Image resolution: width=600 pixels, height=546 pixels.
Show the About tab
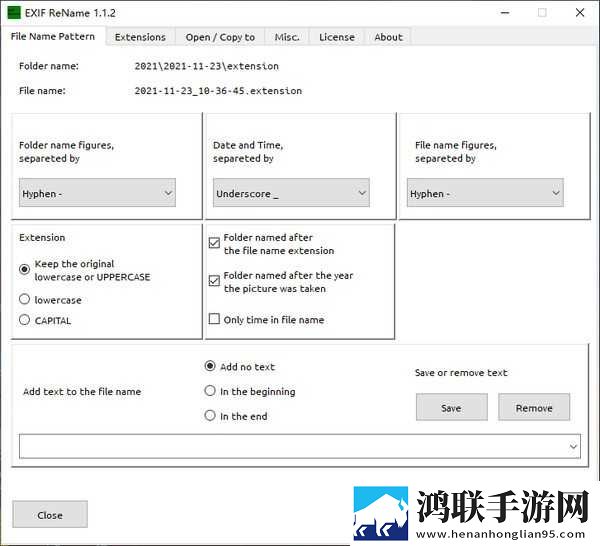click(x=388, y=37)
